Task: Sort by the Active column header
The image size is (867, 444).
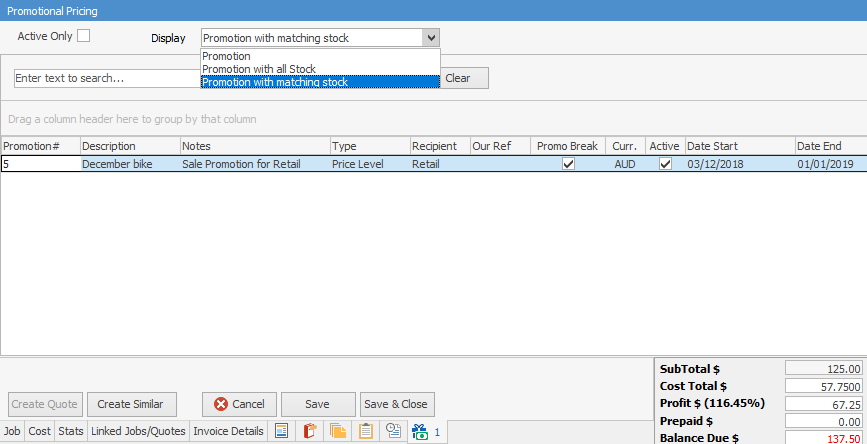Action: tap(665, 146)
